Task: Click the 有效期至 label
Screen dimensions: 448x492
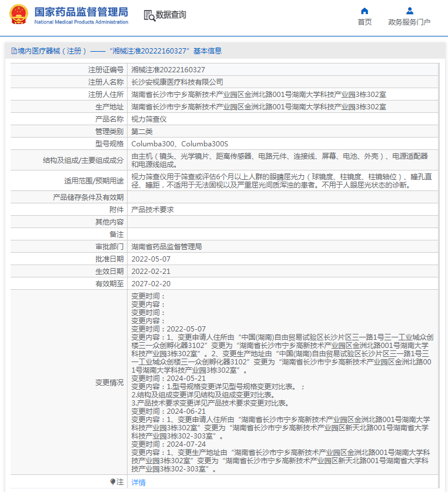Action: (109, 284)
